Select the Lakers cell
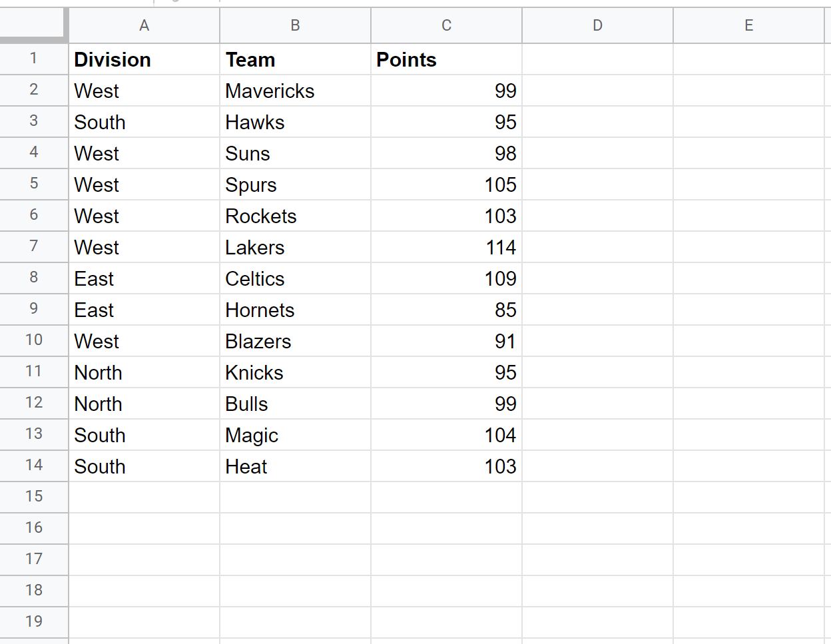This screenshot has height=644, width=831. pyautogui.click(x=295, y=248)
